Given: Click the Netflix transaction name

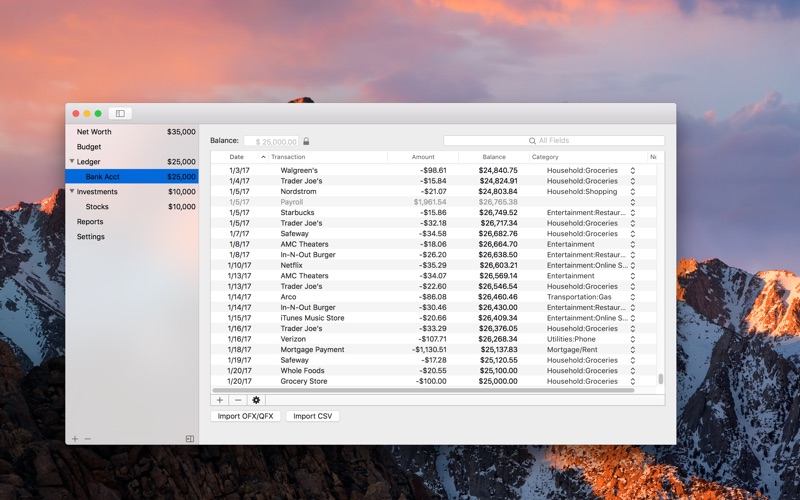Looking at the screenshot, I should coord(291,265).
